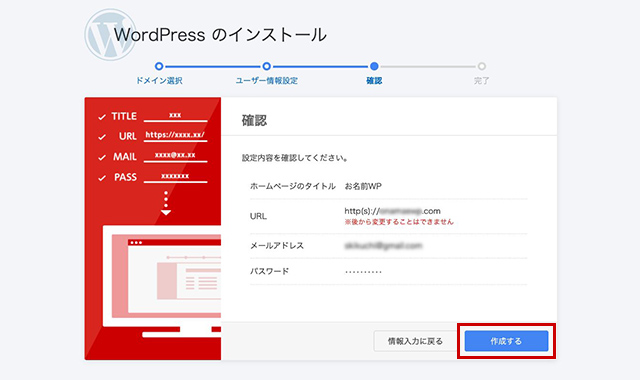Screen dimensions: 640x380
Task: Click the WordPress のインストール heading
Action: (220, 35)
